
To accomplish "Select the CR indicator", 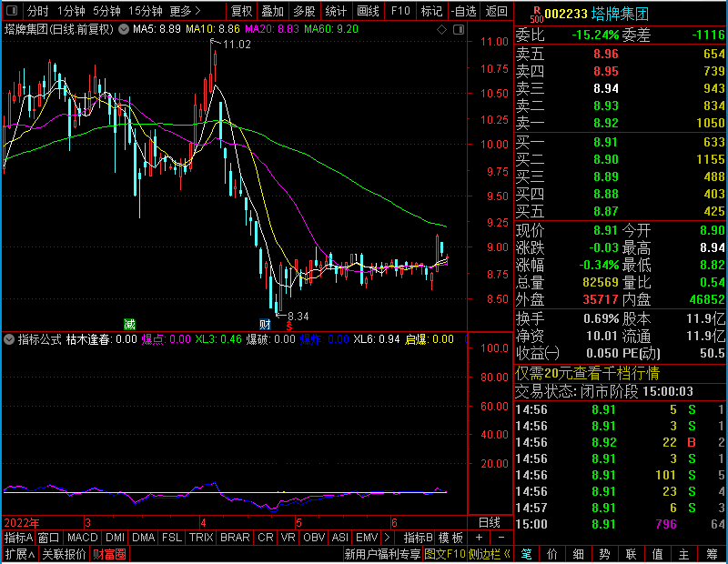I will pyautogui.click(x=265, y=538).
